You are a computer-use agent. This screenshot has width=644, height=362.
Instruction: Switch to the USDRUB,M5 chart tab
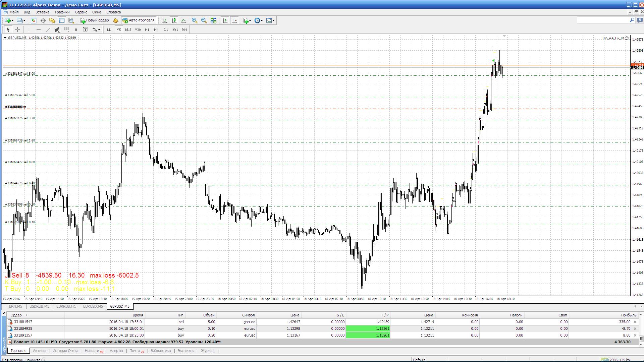[x=39, y=306]
